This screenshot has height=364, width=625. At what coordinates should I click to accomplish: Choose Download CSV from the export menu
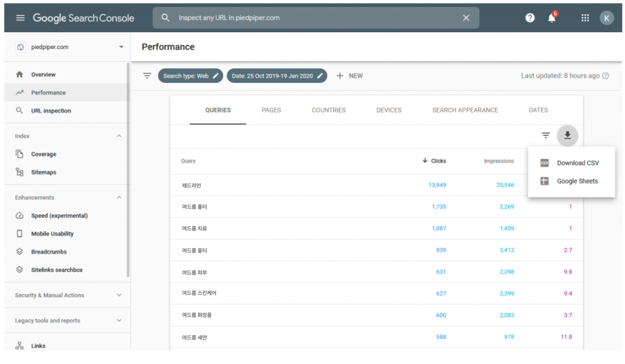tap(572, 163)
